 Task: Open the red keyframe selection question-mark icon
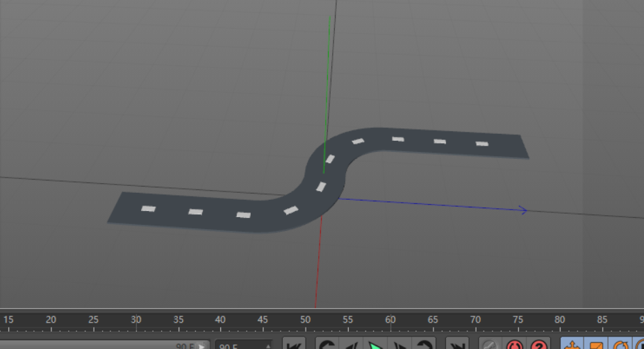click(x=539, y=344)
